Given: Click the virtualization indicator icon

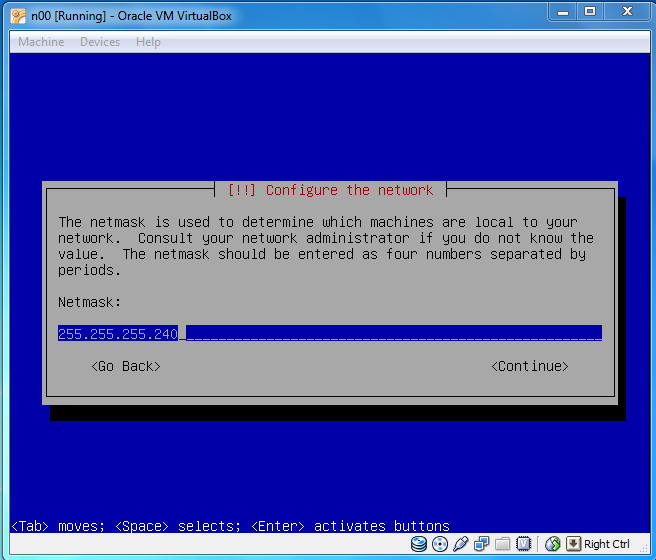Looking at the screenshot, I should coord(523,544).
